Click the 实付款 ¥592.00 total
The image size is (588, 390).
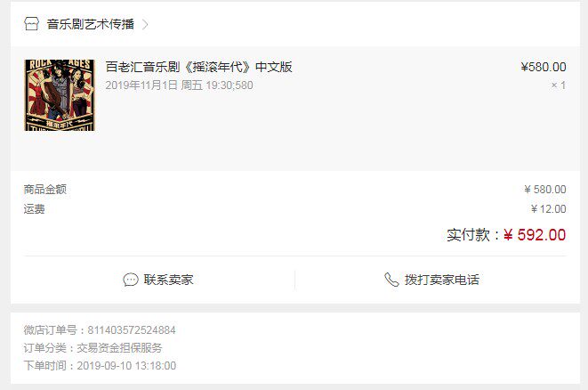pos(506,235)
